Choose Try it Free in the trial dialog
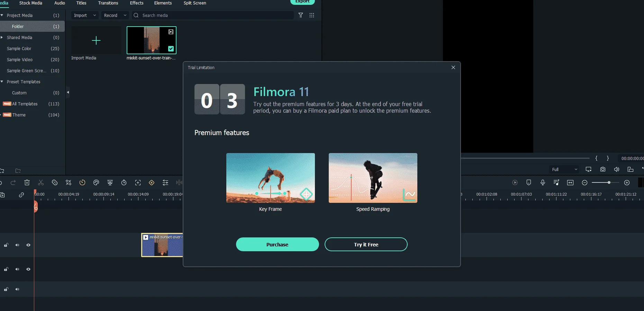644x311 pixels. click(366, 244)
